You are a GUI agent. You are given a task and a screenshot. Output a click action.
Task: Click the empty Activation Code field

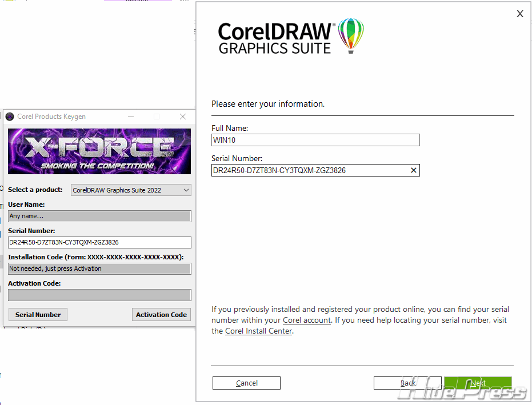coord(99,295)
